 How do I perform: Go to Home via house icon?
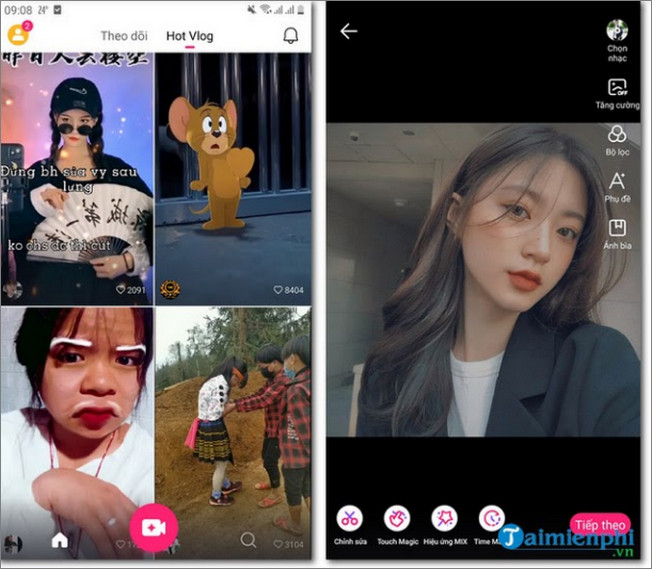(60, 541)
